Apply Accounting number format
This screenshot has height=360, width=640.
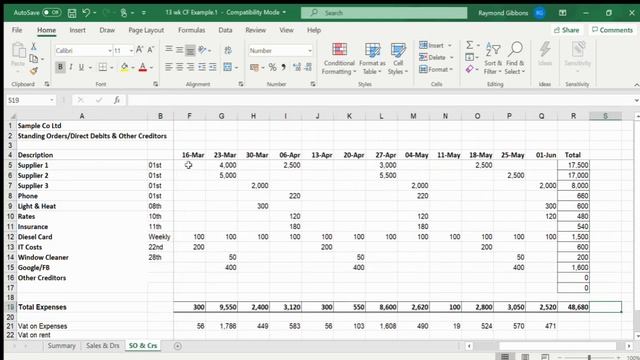(254, 67)
